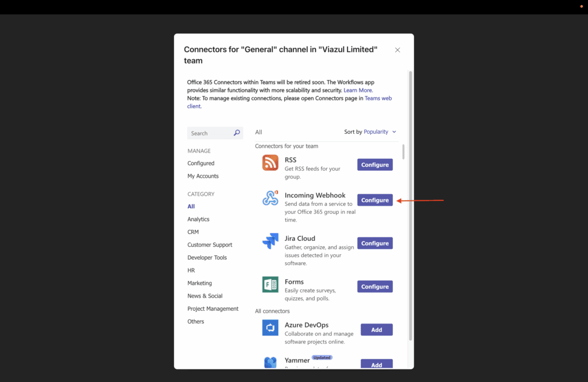Configure the RSS connector

click(x=374, y=165)
